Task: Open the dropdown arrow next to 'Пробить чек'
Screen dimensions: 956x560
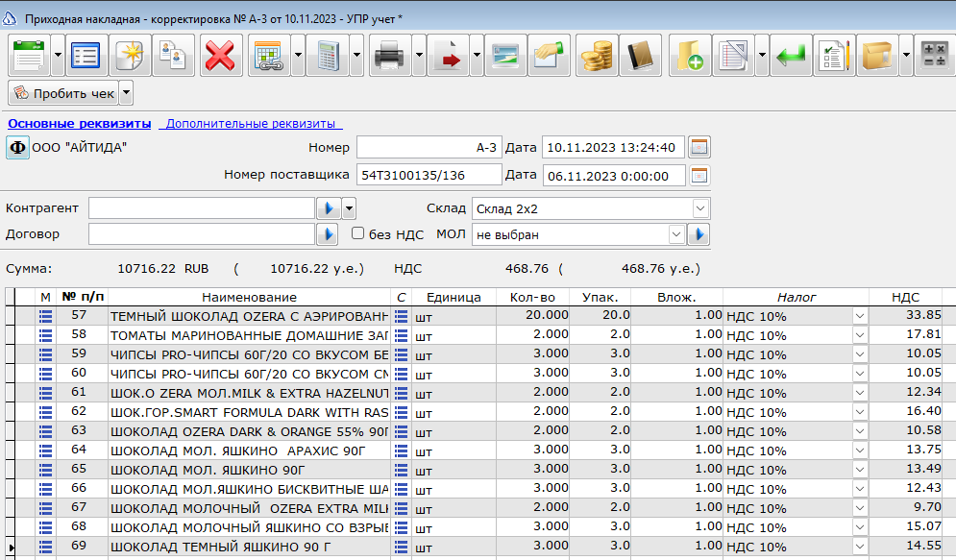Action: pyautogui.click(x=126, y=93)
